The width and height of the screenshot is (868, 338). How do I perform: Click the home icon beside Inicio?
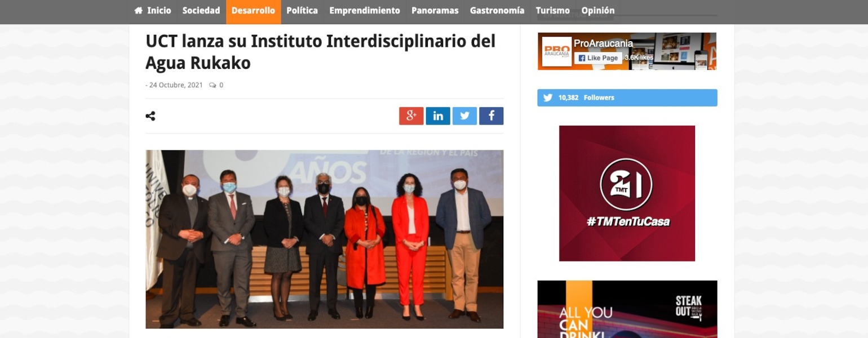click(139, 10)
